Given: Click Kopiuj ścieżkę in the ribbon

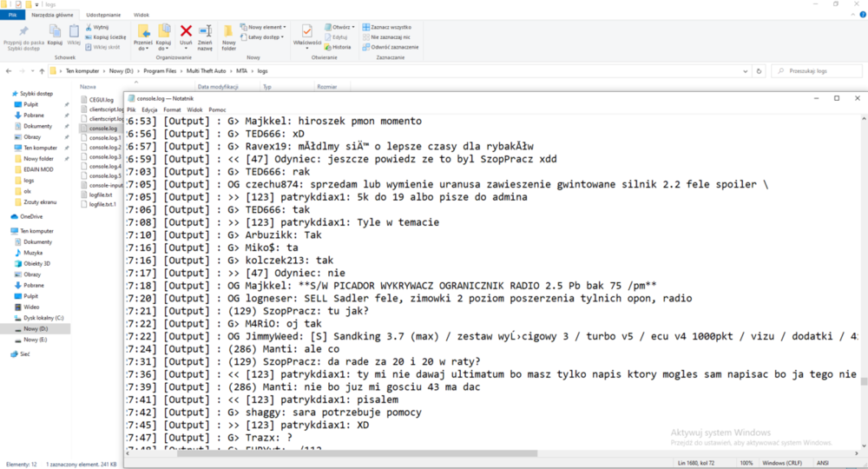Looking at the screenshot, I should tap(106, 37).
